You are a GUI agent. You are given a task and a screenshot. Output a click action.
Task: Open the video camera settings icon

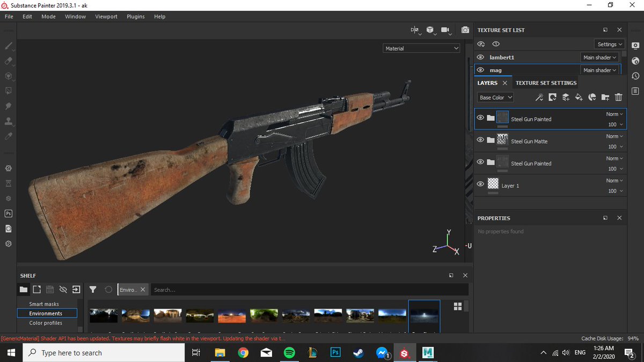(x=445, y=30)
